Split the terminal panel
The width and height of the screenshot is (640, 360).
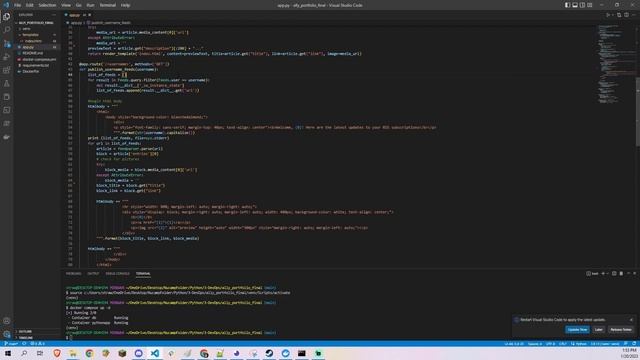[x=614, y=273]
